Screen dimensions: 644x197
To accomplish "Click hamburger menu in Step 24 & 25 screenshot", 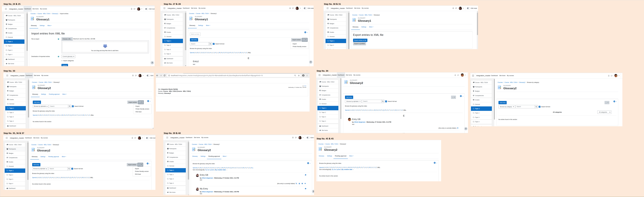I will [x=6, y=9].
